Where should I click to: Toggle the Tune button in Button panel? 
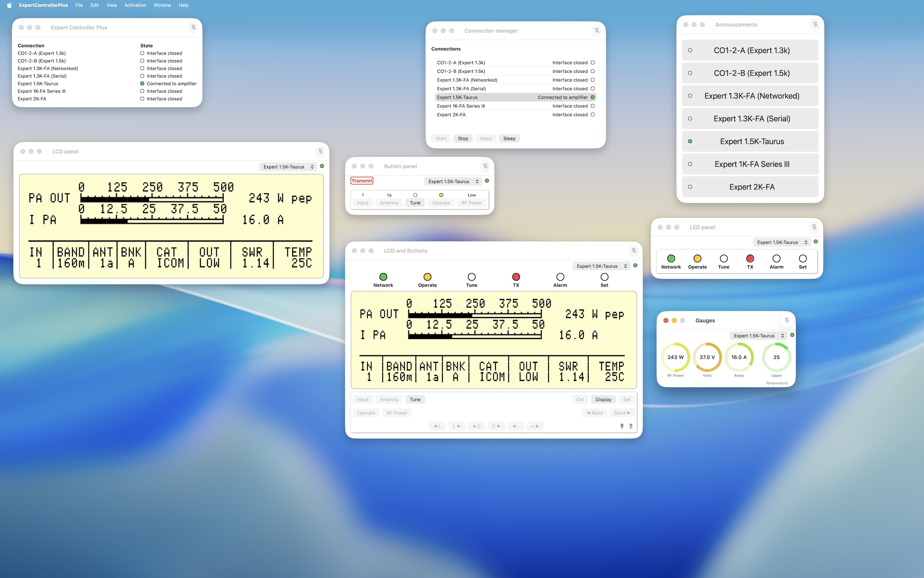415,203
